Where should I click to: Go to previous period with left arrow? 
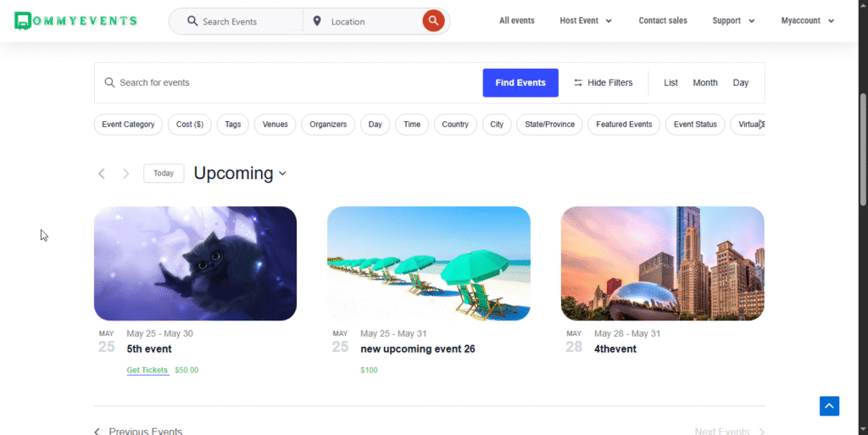[102, 174]
